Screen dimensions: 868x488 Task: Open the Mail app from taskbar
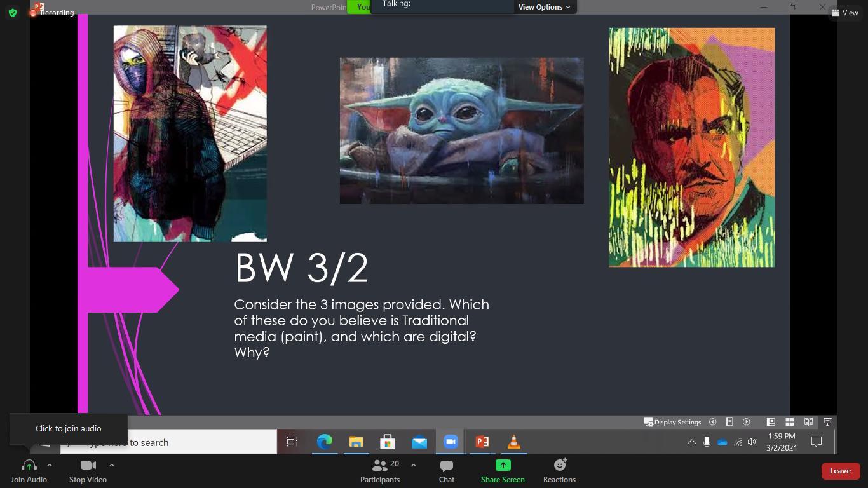click(419, 442)
